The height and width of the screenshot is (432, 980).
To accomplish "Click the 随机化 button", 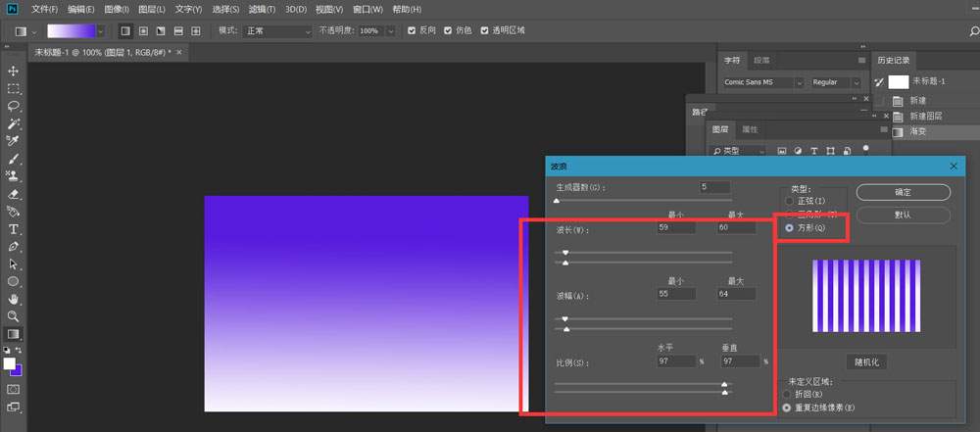I will click(867, 361).
